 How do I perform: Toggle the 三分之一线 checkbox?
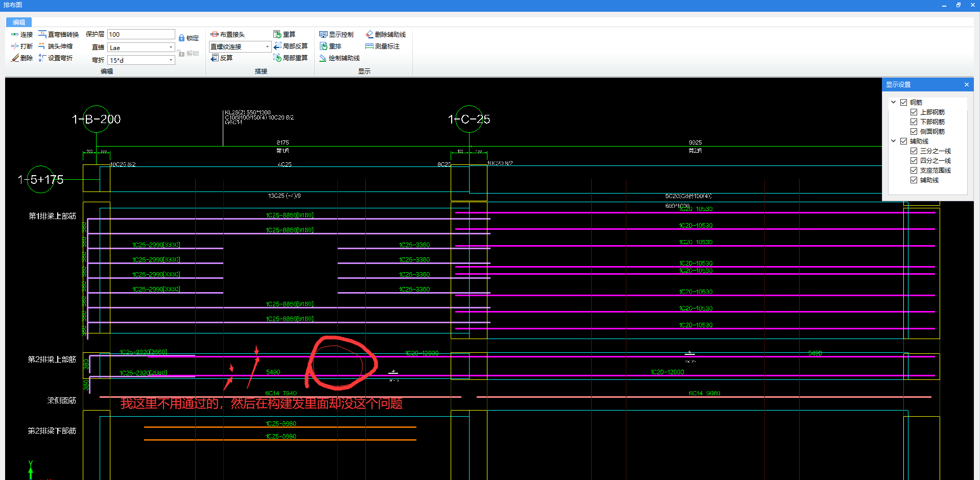coord(914,151)
